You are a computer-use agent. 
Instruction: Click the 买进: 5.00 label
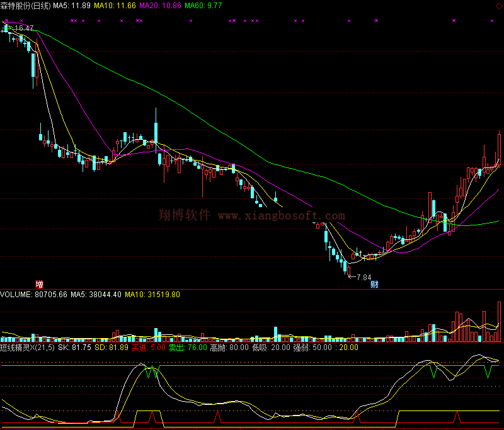click(x=149, y=348)
